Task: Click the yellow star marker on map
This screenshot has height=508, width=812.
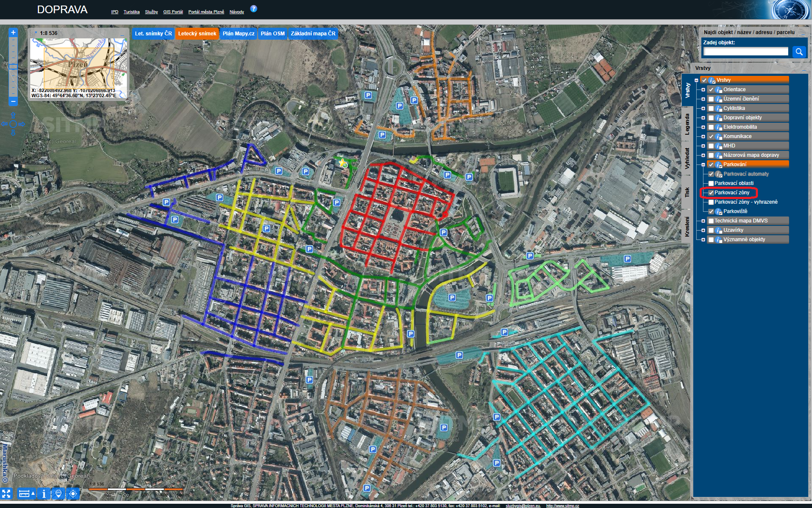Action: 342,163
